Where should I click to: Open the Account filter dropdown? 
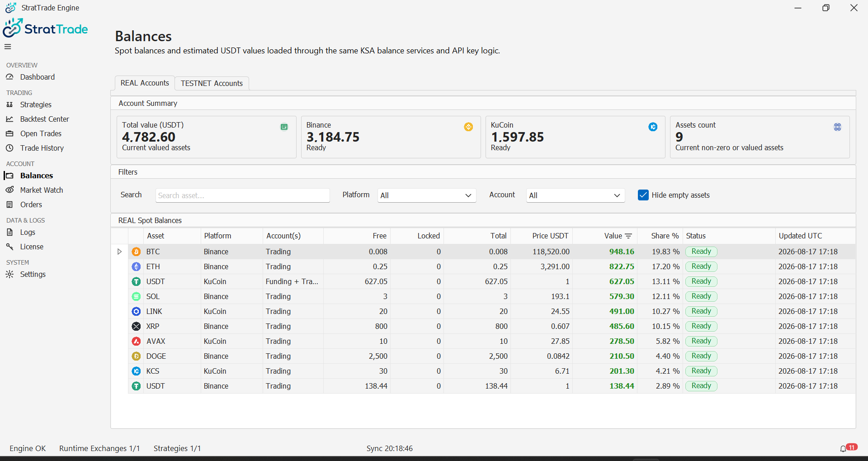(576, 195)
